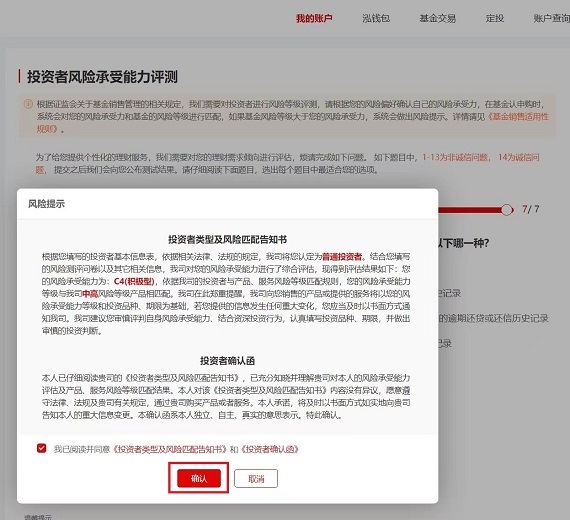Click the red 确认 button
Screen dimensions: 570x520
click(199, 478)
